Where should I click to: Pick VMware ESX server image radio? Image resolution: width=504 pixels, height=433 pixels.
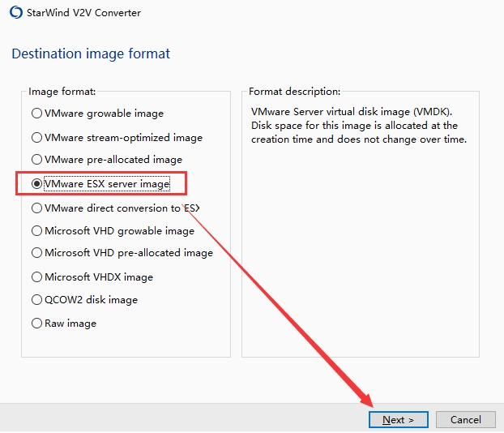[36, 184]
